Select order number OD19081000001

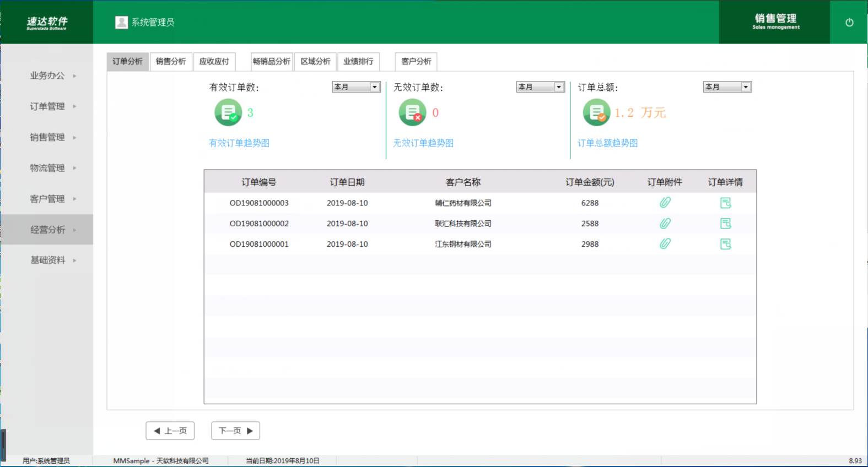pyautogui.click(x=259, y=244)
